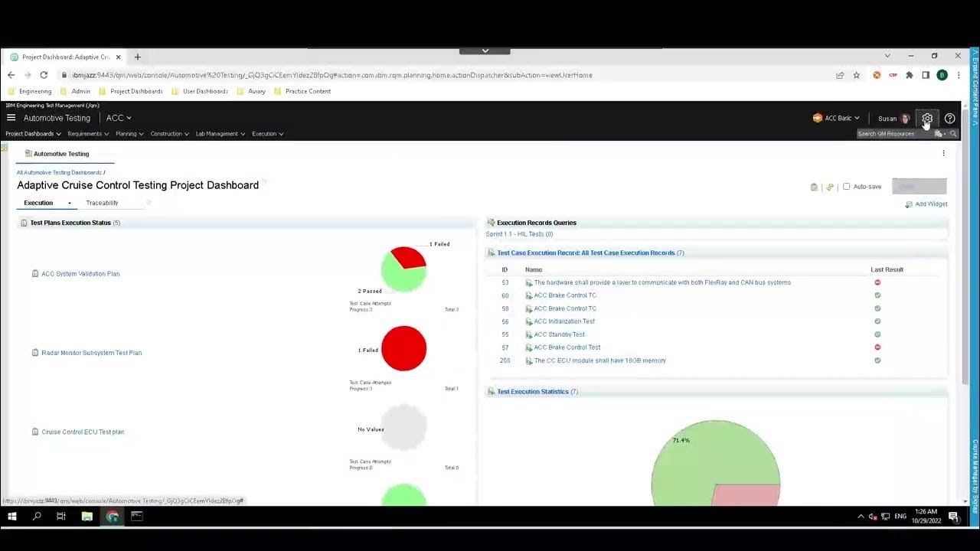Image resolution: width=980 pixels, height=551 pixels.
Task: Click the failed result icon for ID 57
Action: 877,347
